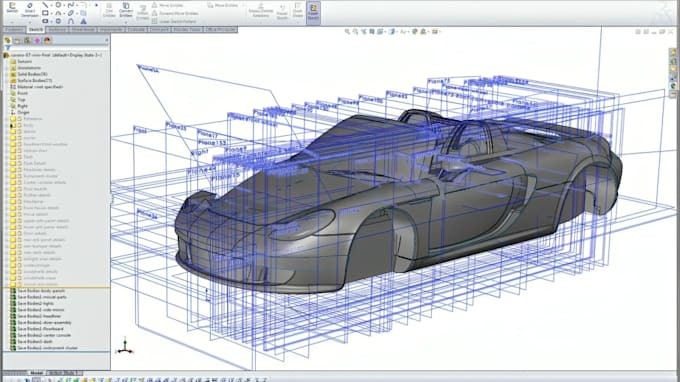Click Offset Entities in ribbon
This screenshot has width=680, height=382.
tap(142, 12)
